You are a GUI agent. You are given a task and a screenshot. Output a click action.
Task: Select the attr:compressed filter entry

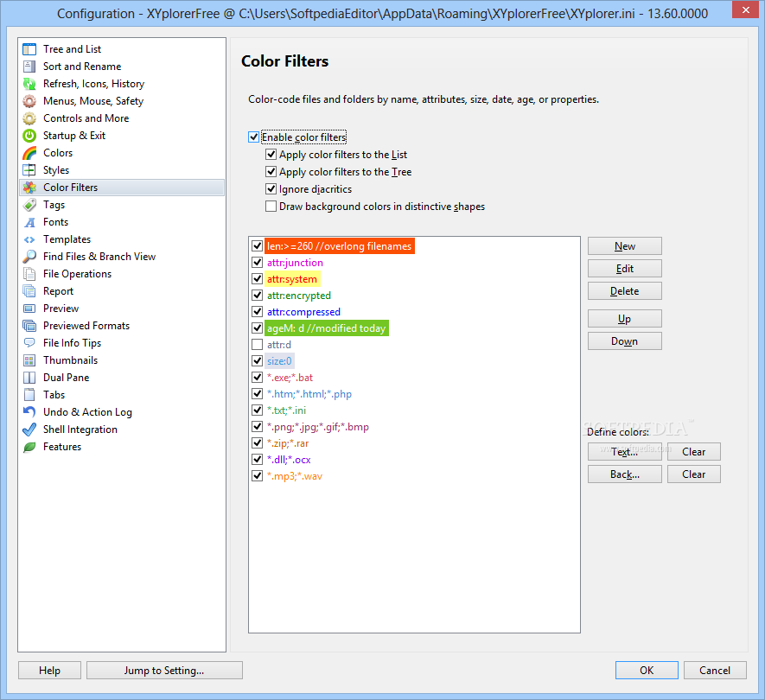pos(303,312)
